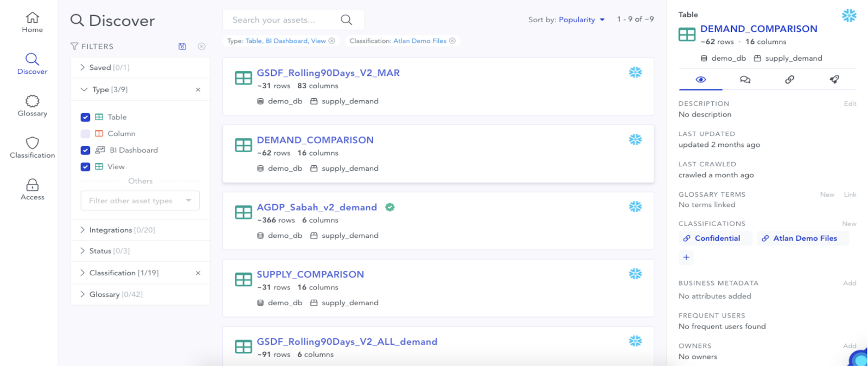
Task: Click Snowflake icon on DEMAND_COMPARISON card
Action: 635,140
